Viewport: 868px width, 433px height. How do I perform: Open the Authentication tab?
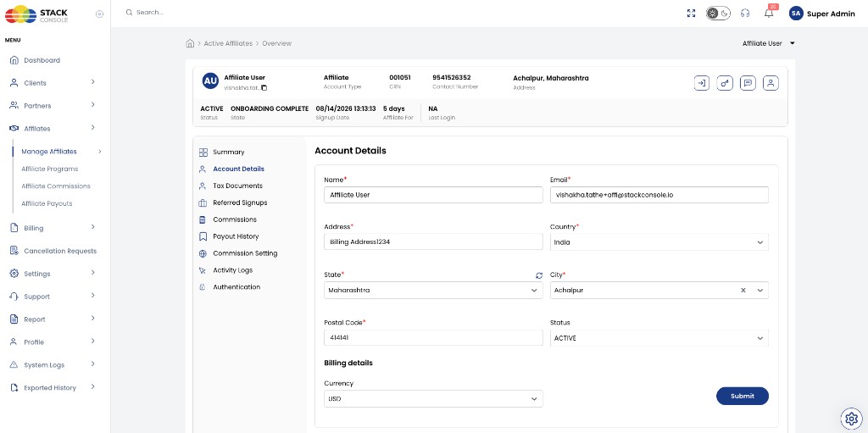(x=236, y=286)
